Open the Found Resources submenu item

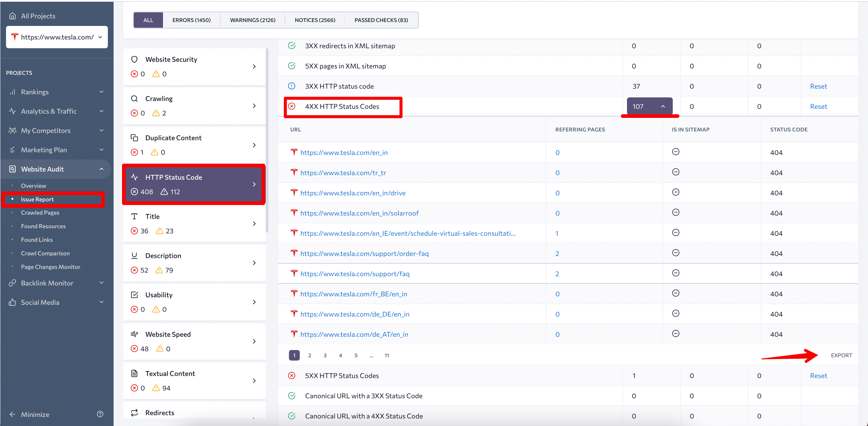pos(43,226)
